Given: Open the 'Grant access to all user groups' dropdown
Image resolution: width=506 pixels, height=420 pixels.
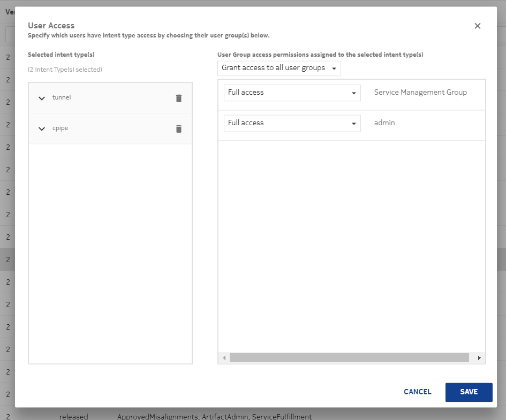Looking at the screenshot, I should [279, 68].
